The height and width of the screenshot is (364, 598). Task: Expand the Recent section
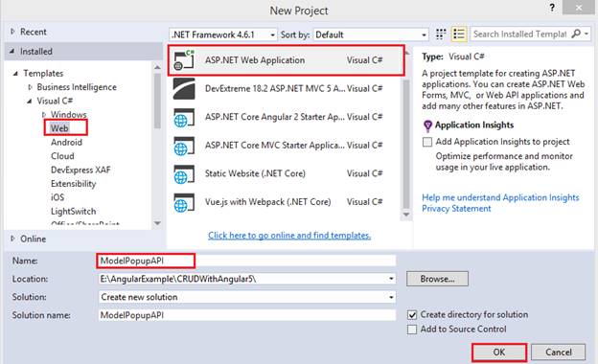(12, 32)
